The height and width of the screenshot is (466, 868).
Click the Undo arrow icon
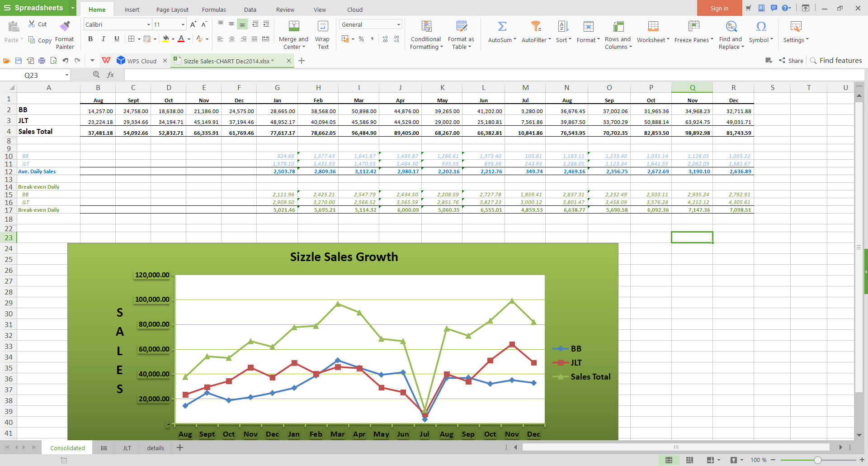click(66, 61)
